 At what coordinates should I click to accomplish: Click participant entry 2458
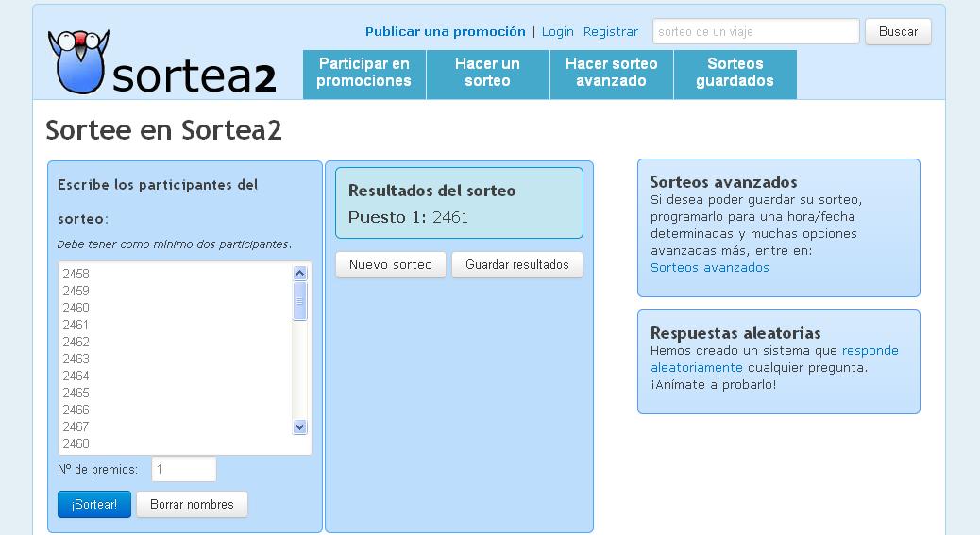coord(76,274)
